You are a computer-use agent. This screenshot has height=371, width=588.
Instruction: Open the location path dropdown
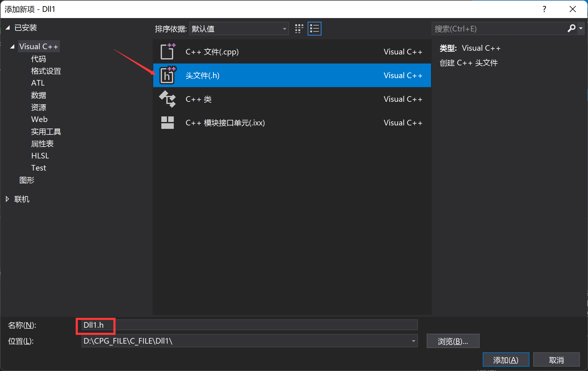click(413, 341)
